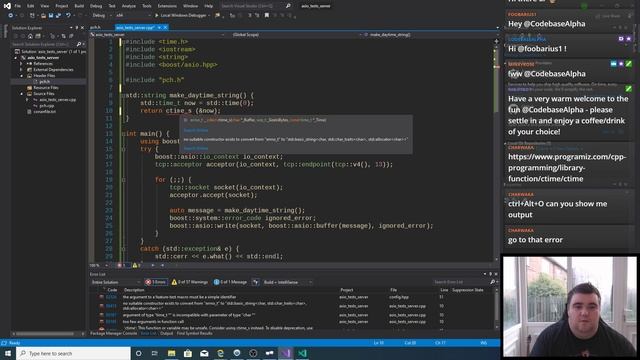Click the bookmark icon in the toolbar

tap(267, 16)
